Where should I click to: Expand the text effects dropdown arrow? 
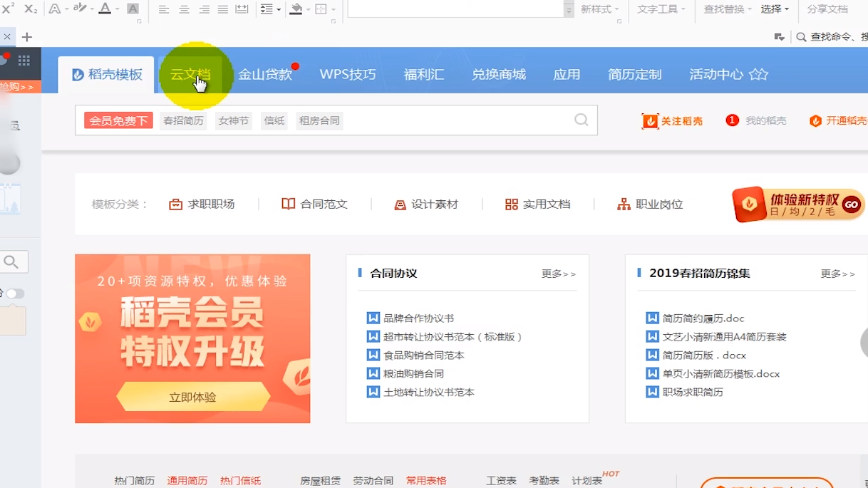point(67,9)
